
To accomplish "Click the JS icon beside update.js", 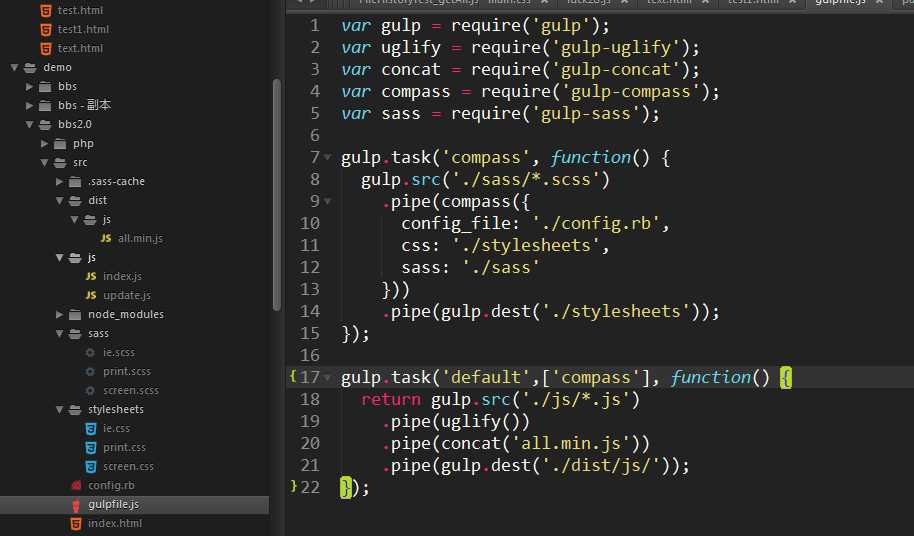I will (91, 295).
